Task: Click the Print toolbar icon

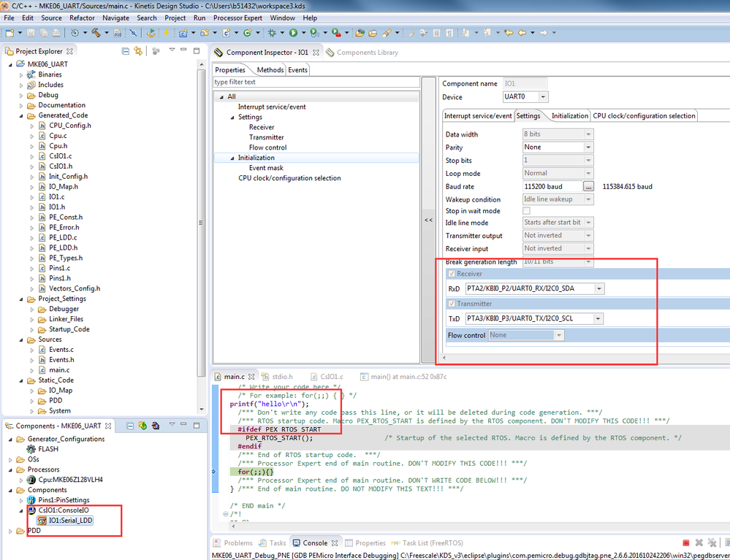Action: click(x=56, y=33)
